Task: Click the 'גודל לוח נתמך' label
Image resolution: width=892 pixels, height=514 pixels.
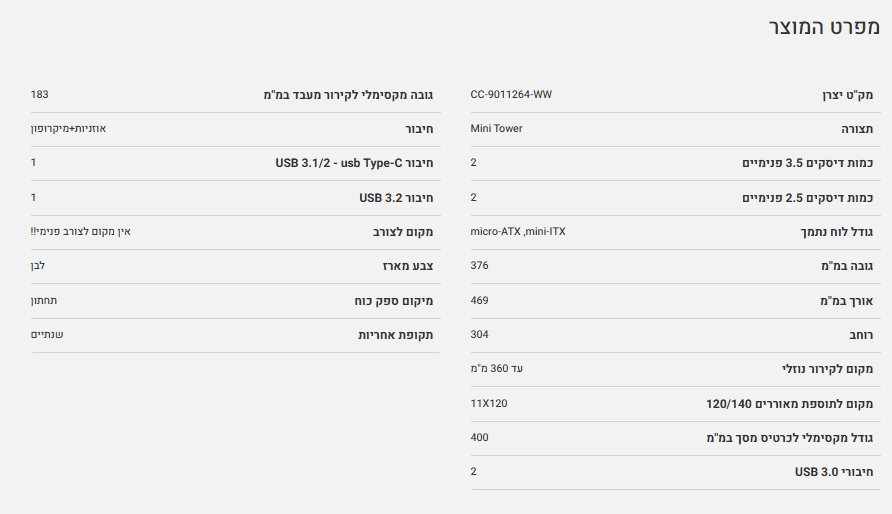Action: [836, 232]
